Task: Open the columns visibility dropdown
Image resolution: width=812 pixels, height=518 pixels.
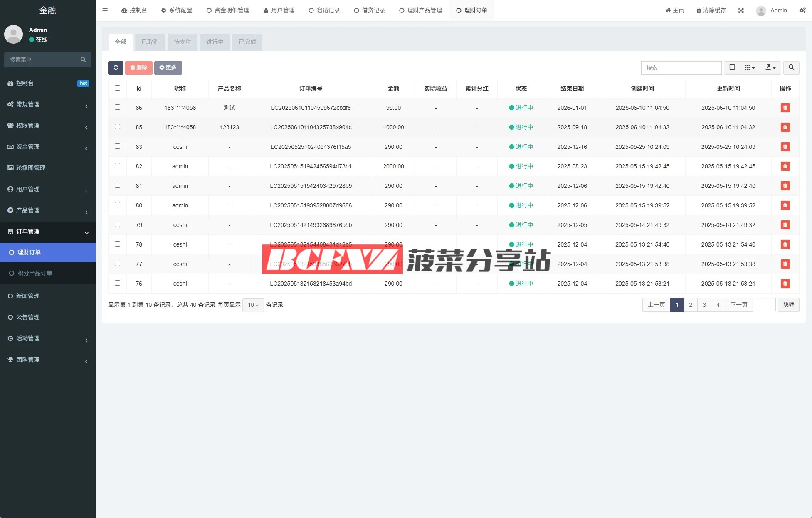Action: pyautogui.click(x=750, y=68)
